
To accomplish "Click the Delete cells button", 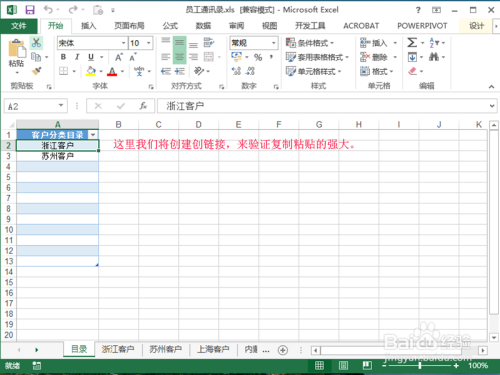I will [379, 57].
